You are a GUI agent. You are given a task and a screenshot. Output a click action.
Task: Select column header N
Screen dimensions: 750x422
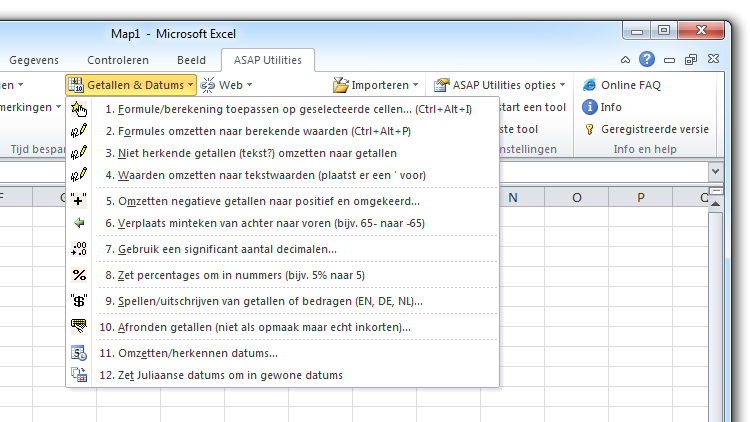(x=513, y=198)
